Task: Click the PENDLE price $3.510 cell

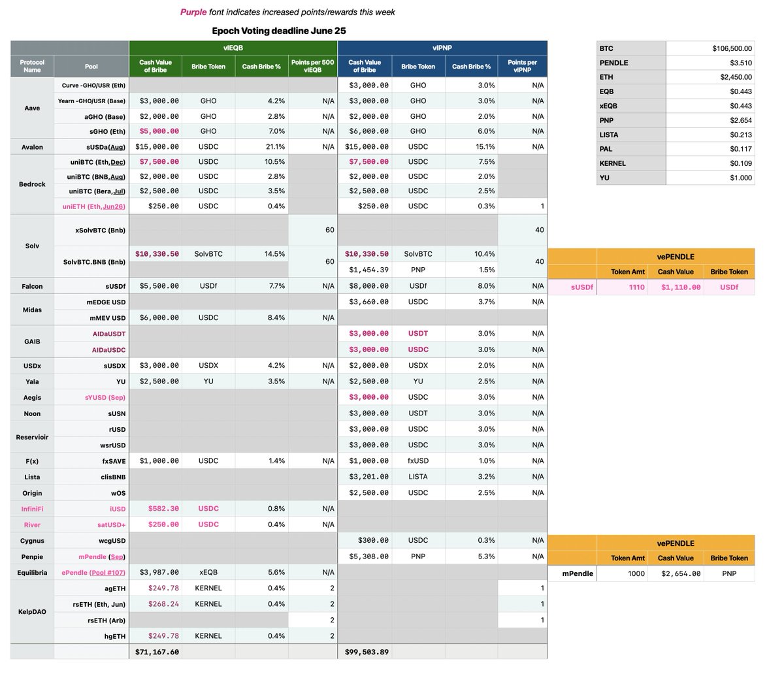Action: click(710, 63)
